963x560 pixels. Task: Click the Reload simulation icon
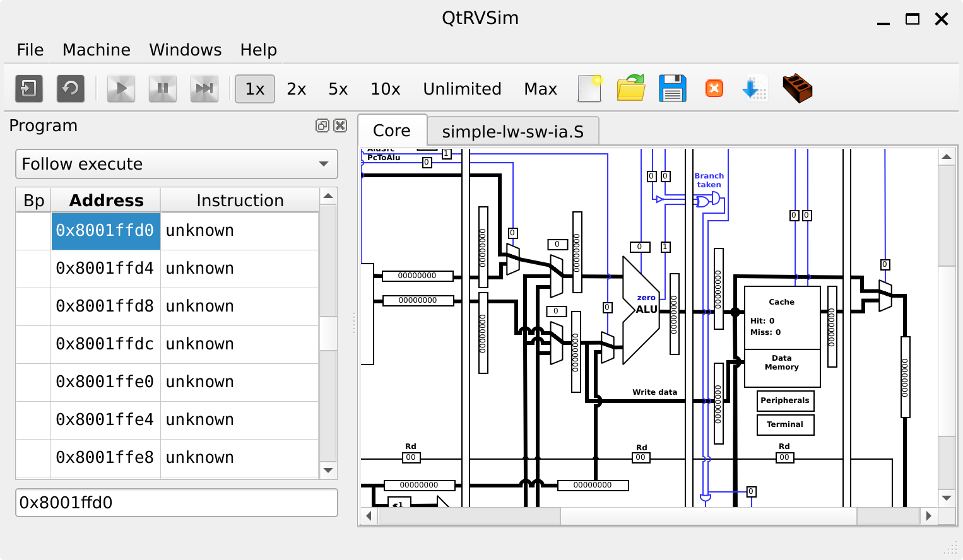pyautogui.click(x=71, y=89)
